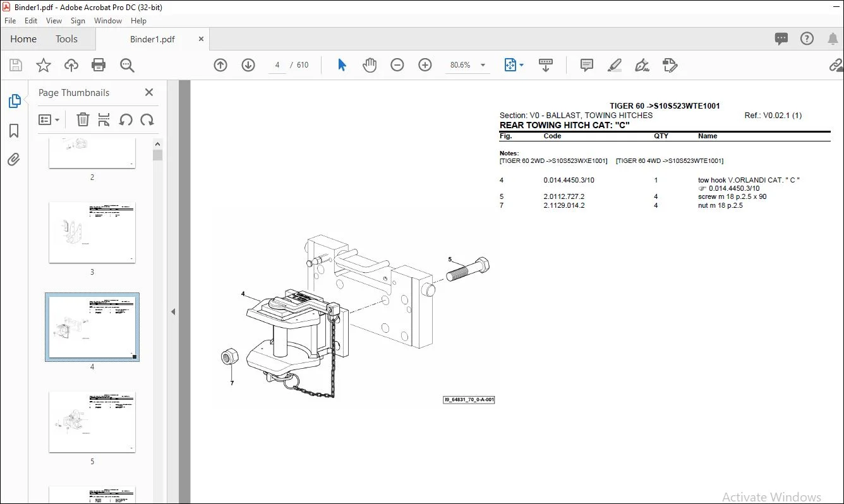
Task: Click part code 2.1129.014.2
Action: point(564,206)
